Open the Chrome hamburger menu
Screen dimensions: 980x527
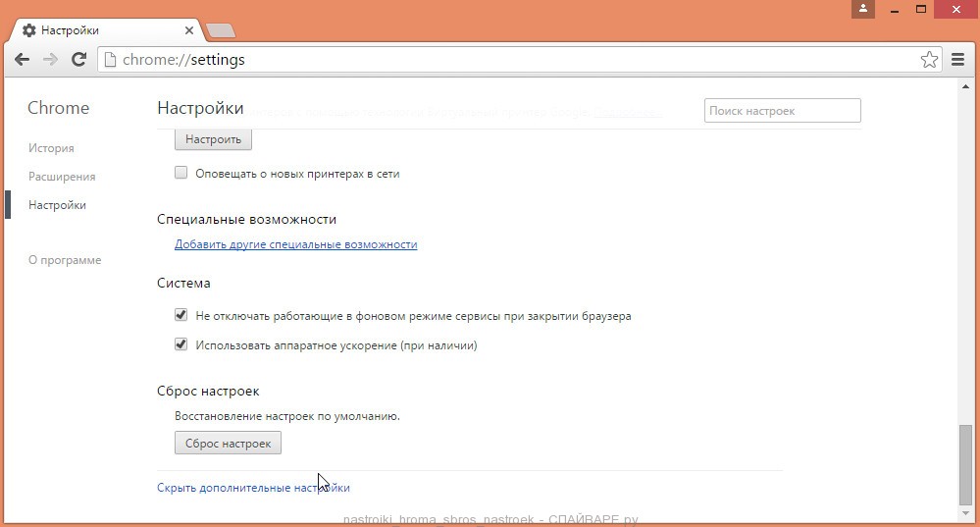[x=957, y=60]
